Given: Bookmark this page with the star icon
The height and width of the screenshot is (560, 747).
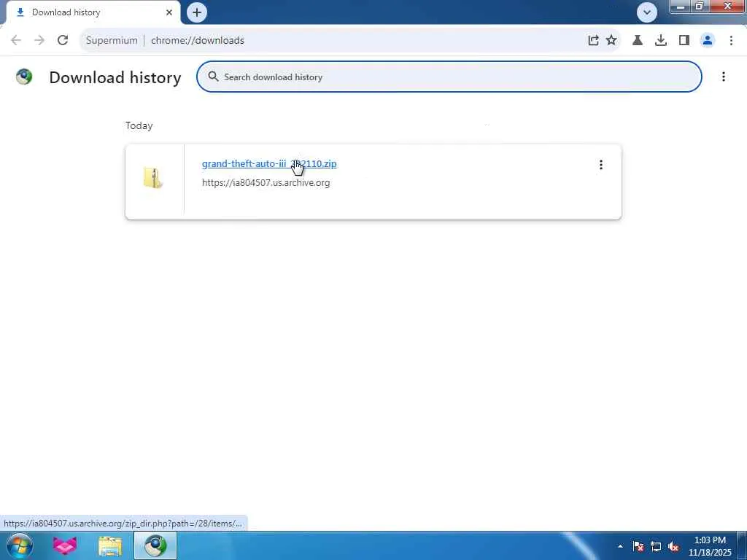Looking at the screenshot, I should tap(611, 41).
